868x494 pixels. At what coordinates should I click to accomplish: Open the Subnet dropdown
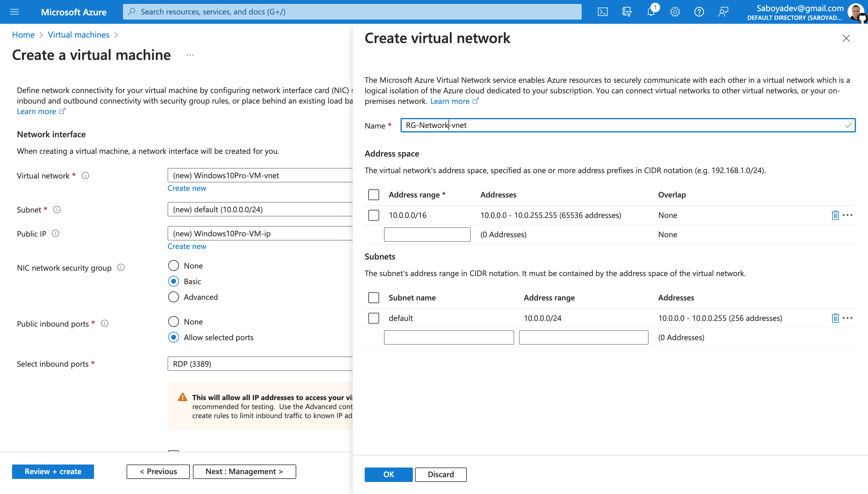(260, 209)
